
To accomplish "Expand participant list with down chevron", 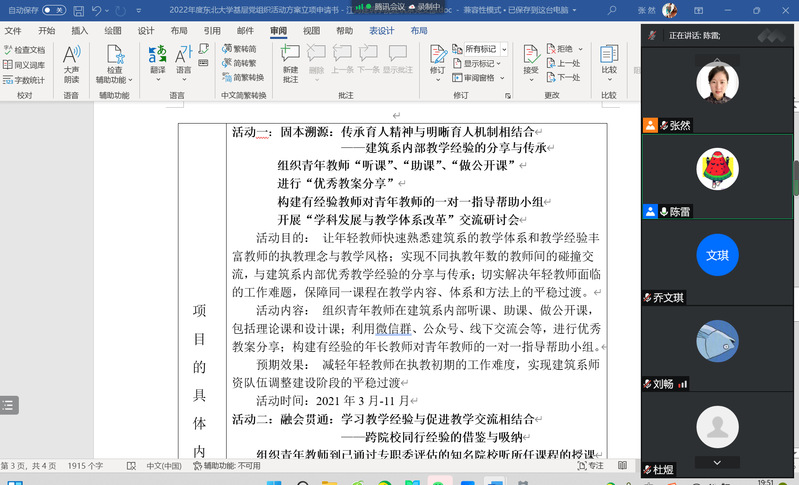I will [717, 463].
